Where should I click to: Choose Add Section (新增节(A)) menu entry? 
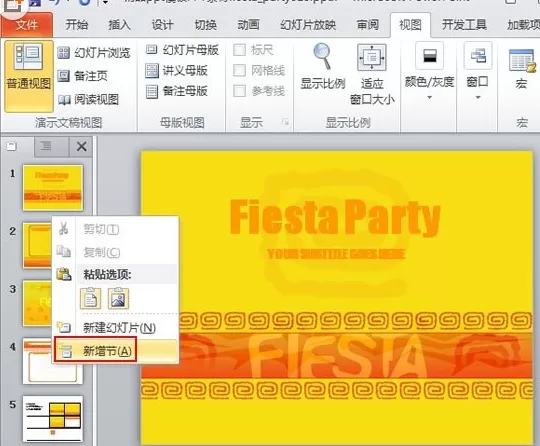[x=116, y=351]
